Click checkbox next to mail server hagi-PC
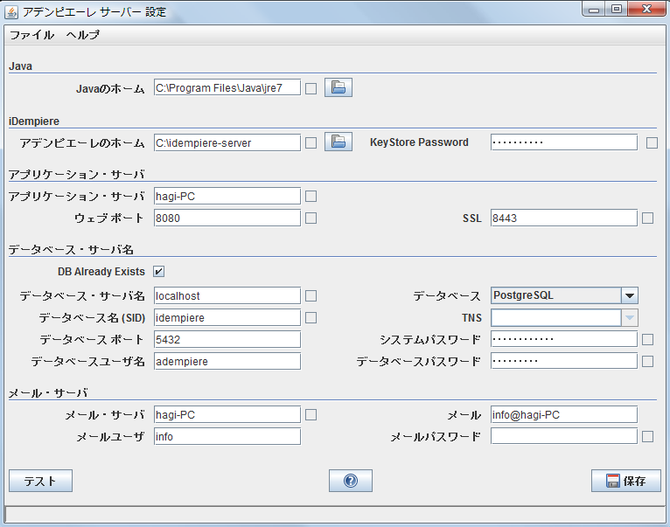 point(311,415)
